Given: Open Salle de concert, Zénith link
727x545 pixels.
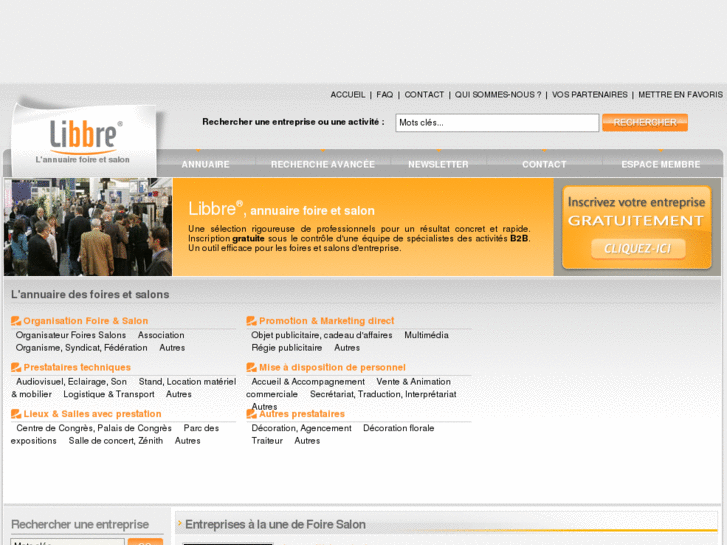Looking at the screenshot, I should click(116, 441).
